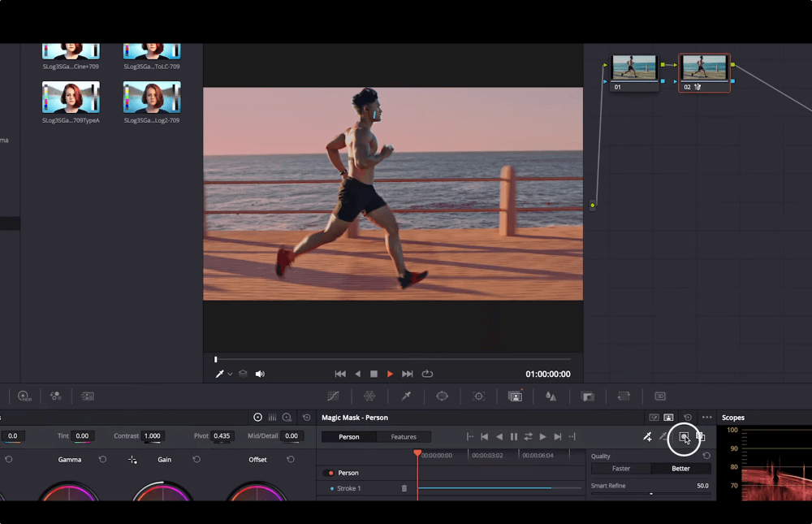812x524 pixels.
Task: Toggle loop playback in viewer
Action: 427,374
